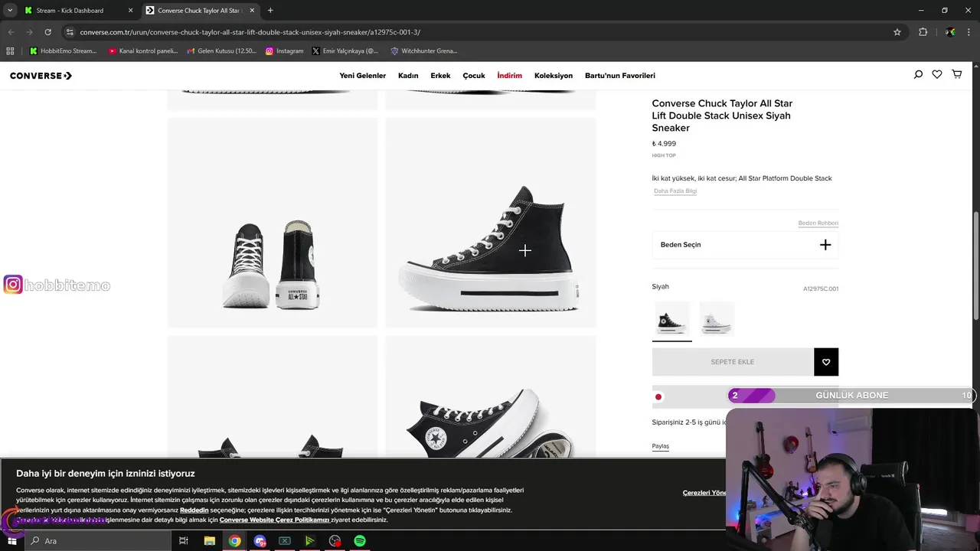Open OBS Studio from the taskbar
Image resolution: width=980 pixels, height=551 pixels.
click(x=335, y=541)
